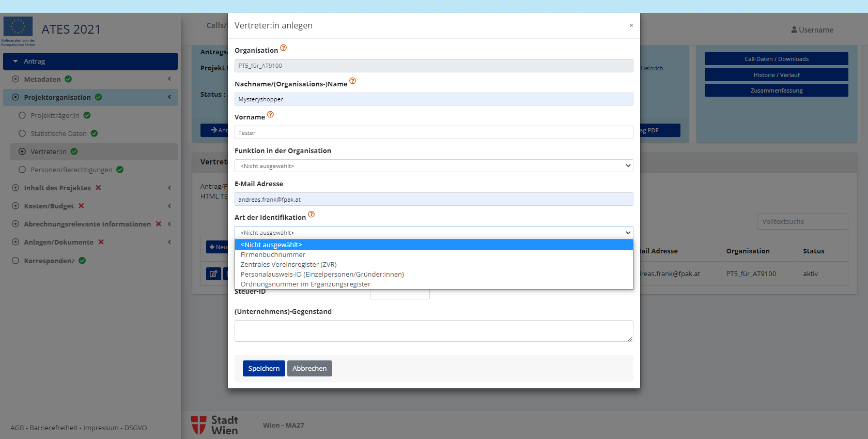Click the Username user icon

tap(794, 30)
